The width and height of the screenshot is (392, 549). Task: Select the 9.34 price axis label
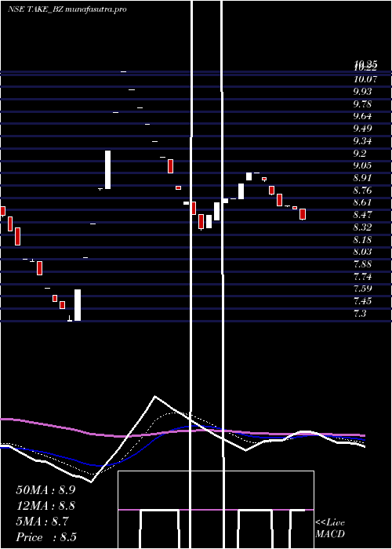pyautogui.click(x=362, y=141)
